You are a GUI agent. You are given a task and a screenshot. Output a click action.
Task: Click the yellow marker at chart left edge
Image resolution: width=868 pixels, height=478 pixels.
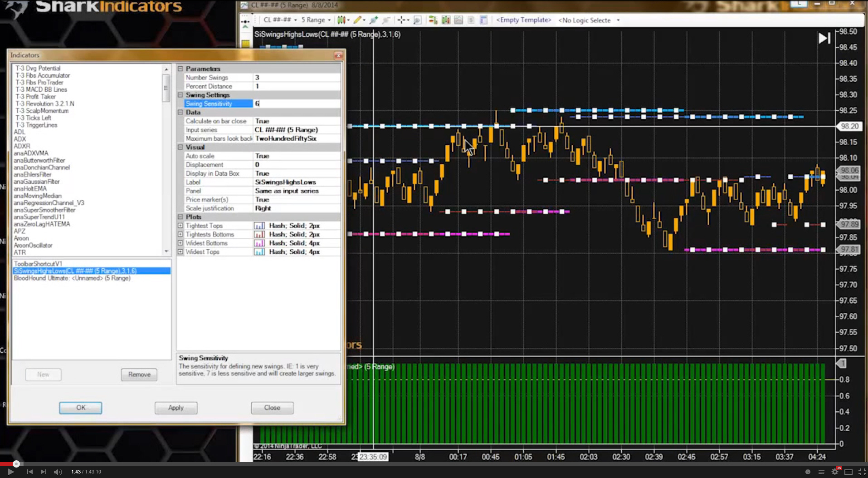pos(245,44)
